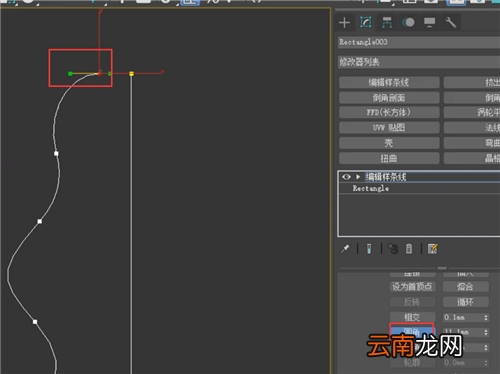Click the 0.0mm 轮廓 value field
The height and width of the screenshot is (374, 500).
pos(463,362)
